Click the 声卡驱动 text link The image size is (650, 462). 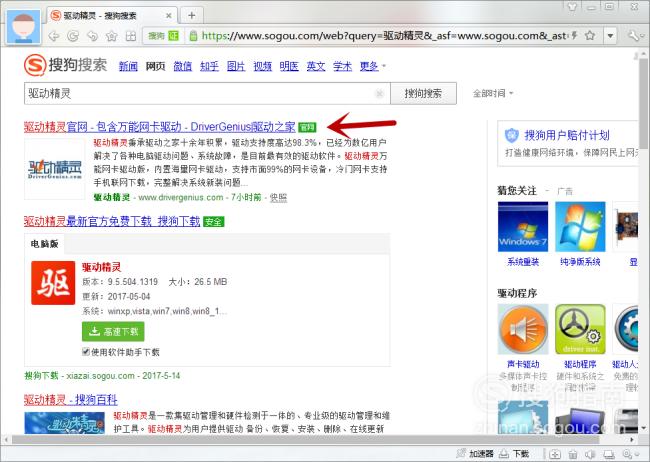pyautogui.click(x=523, y=364)
